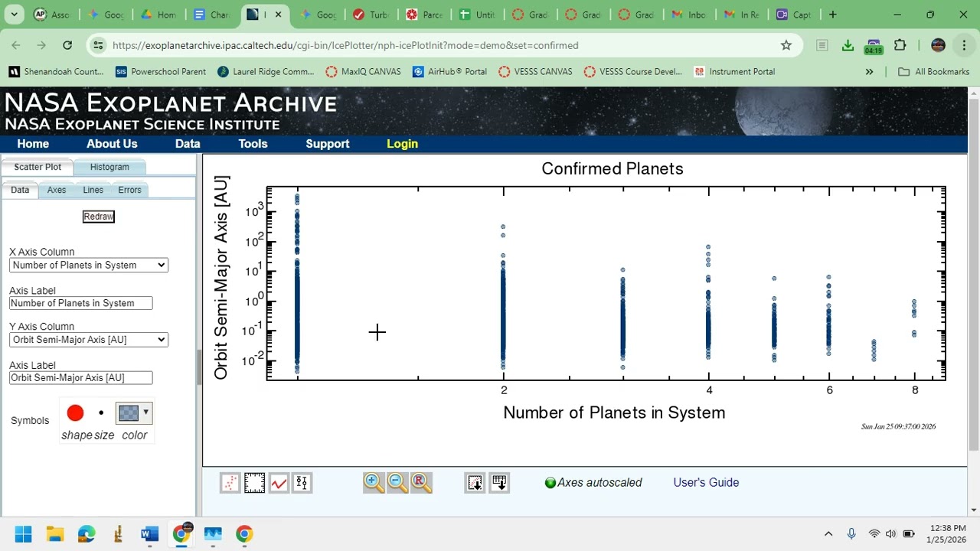Download the plot image

475,483
